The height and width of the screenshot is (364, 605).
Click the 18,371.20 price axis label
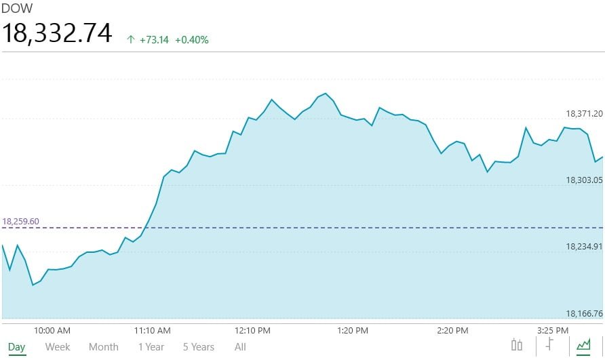(584, 114)
